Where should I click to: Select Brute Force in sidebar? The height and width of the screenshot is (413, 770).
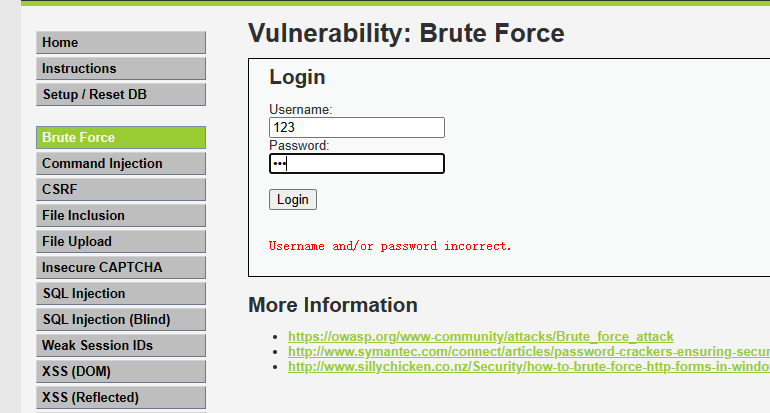[x=120, y=138]
